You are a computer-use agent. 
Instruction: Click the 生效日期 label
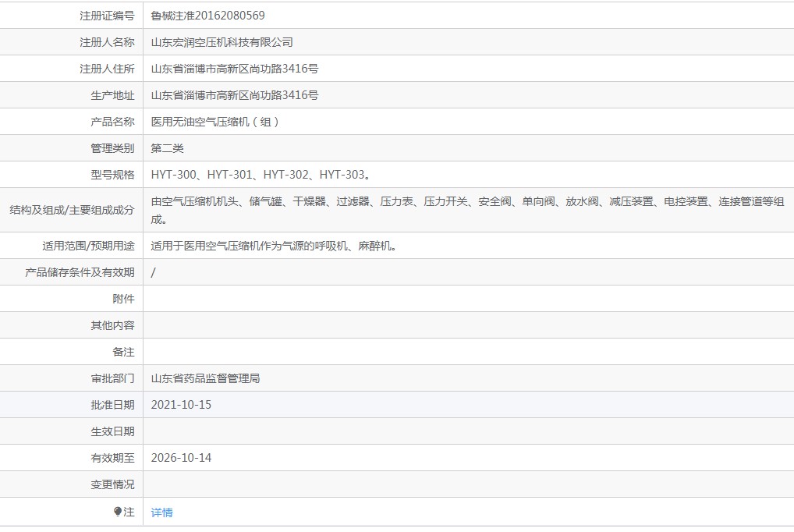[x=112, y=431]
